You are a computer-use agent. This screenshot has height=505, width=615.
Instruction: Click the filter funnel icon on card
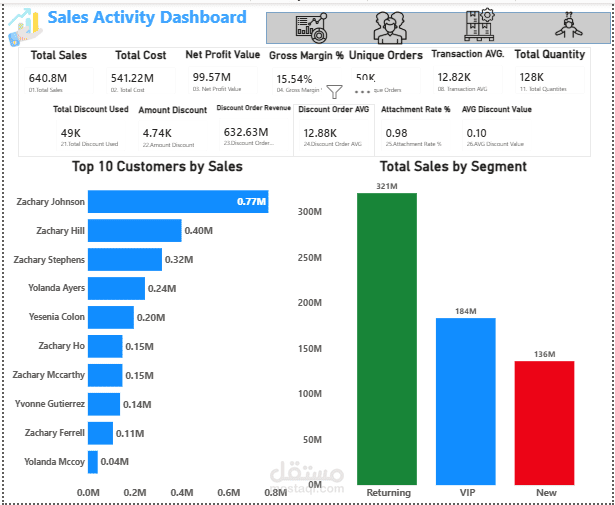click(335, 92)
